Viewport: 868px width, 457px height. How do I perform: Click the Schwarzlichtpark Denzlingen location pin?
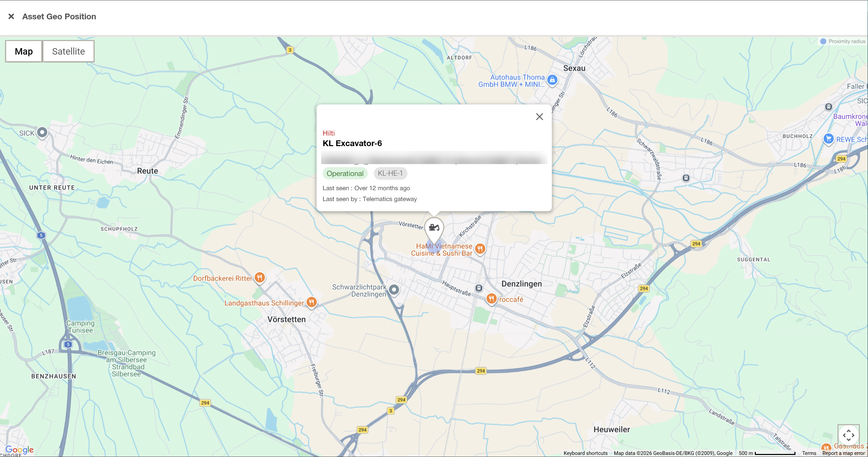[x=394, y=290]
